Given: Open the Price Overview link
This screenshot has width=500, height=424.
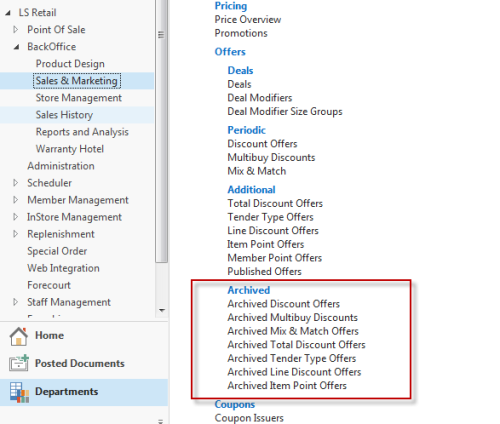Looking at the screenshot, I should point(248,20).
